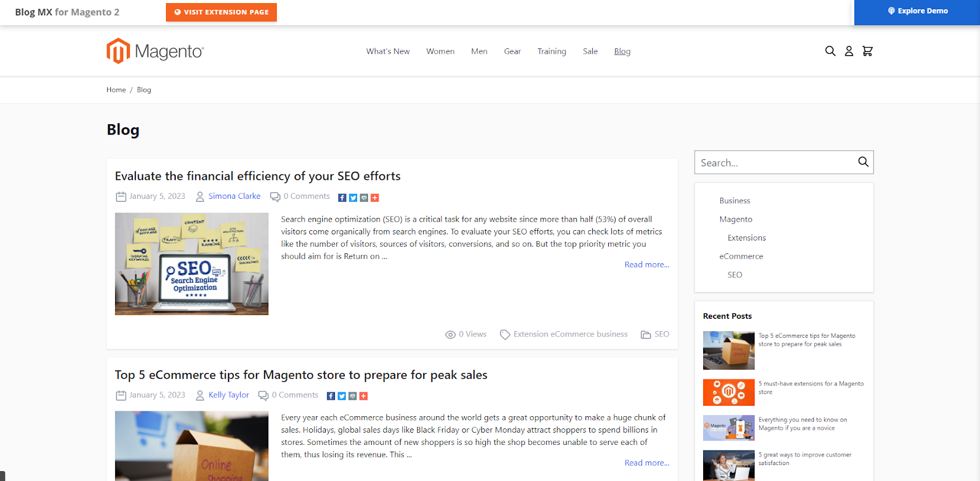The image size is (980, 481).
Task: Open 0 Comments on the SEO efforts post
Action: click(306, 196)
